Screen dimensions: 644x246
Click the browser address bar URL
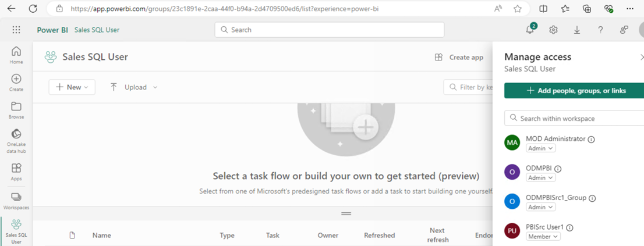point(224,9)
